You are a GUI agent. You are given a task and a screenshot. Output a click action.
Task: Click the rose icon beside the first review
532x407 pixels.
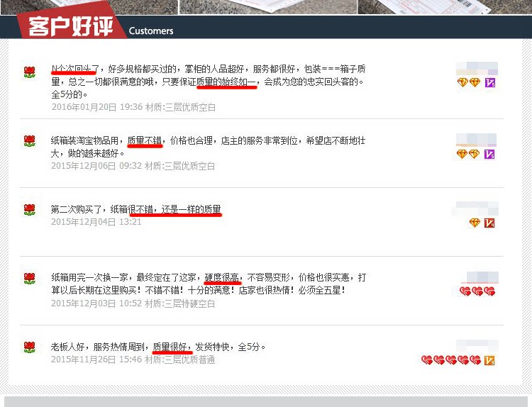pos(30,72)
